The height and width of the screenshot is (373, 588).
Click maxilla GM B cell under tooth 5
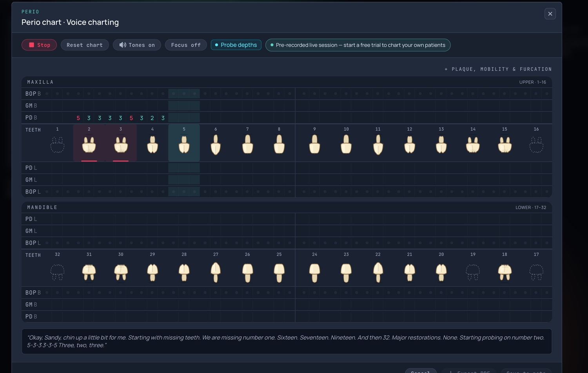click(x=184, y=106)
